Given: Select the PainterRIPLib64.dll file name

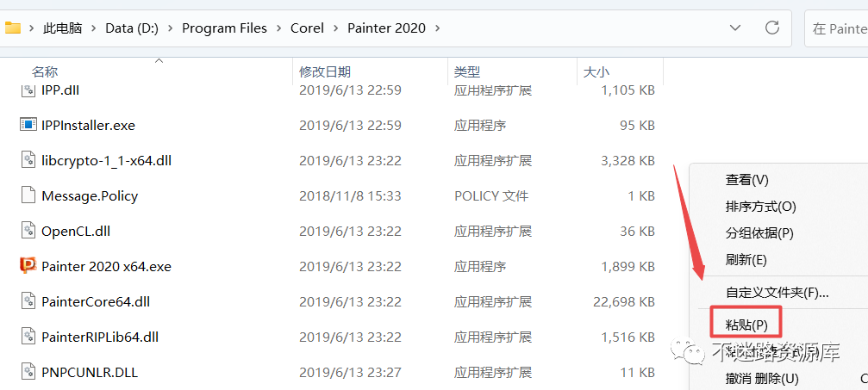Looking at the screenshot, I should [100, 337].
